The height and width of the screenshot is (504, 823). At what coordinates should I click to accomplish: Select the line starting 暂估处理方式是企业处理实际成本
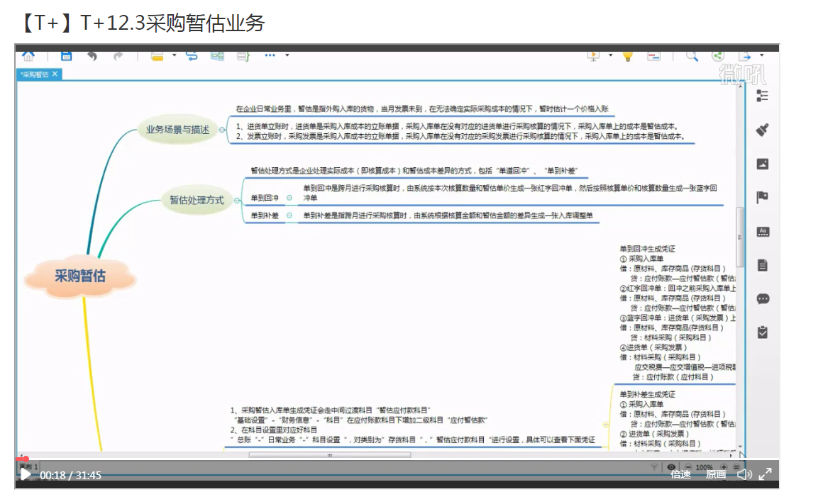pos(414,170)
